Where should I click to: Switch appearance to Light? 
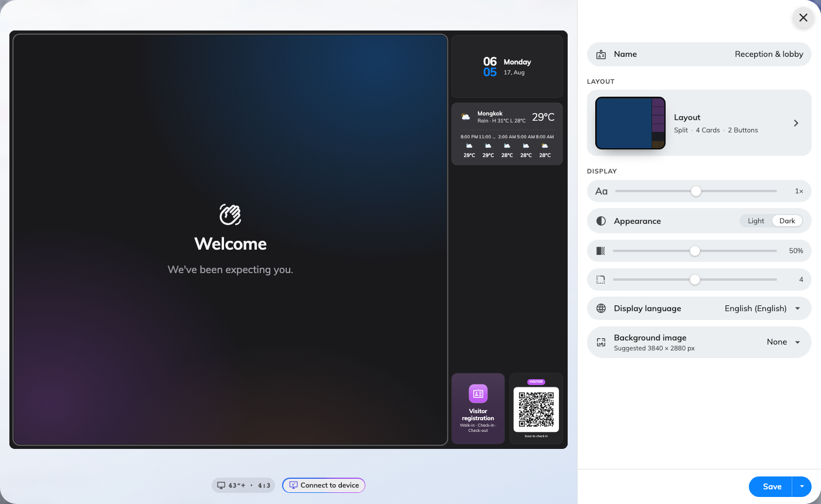point(756,221)
